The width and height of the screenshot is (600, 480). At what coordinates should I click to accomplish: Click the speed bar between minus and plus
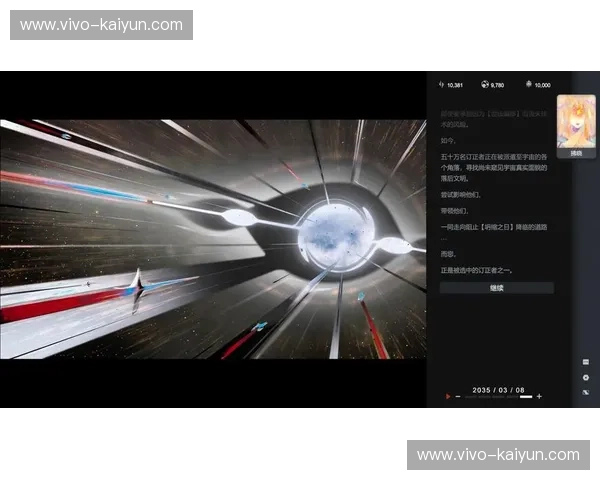(x=498, y=397)
